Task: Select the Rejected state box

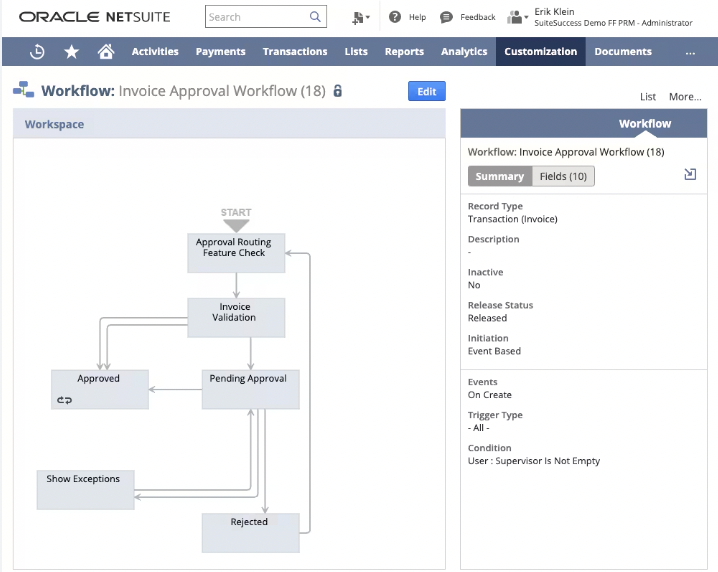Action: [x=251, y=533]
